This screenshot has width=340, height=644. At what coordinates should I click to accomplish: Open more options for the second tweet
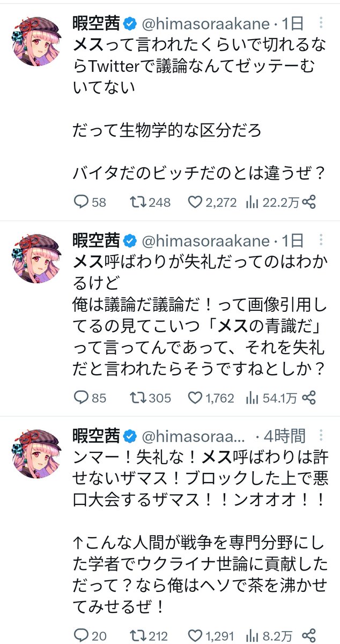(321, 240)
